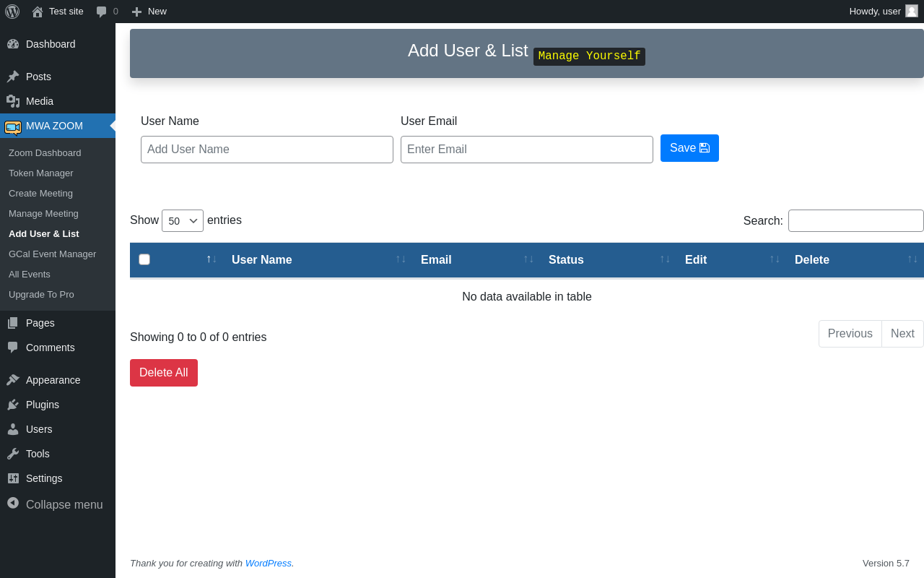Go to Manage Meeting submenu
924x578 pixels.
[43, 214]
